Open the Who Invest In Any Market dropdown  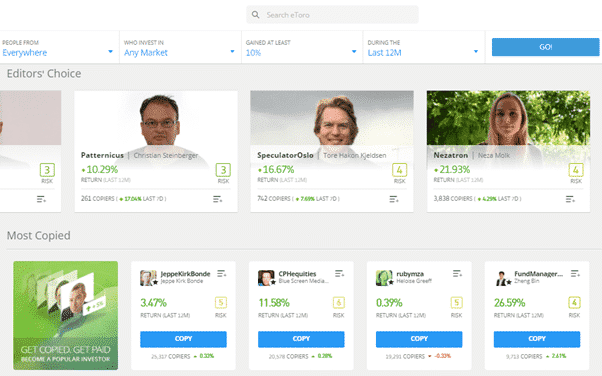[x=180, y=48]
